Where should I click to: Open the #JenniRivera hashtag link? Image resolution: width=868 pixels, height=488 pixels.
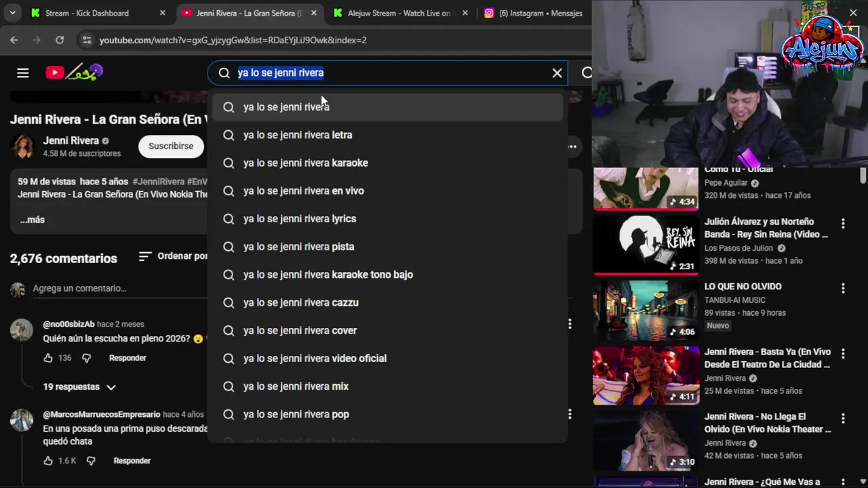point(159,182)
